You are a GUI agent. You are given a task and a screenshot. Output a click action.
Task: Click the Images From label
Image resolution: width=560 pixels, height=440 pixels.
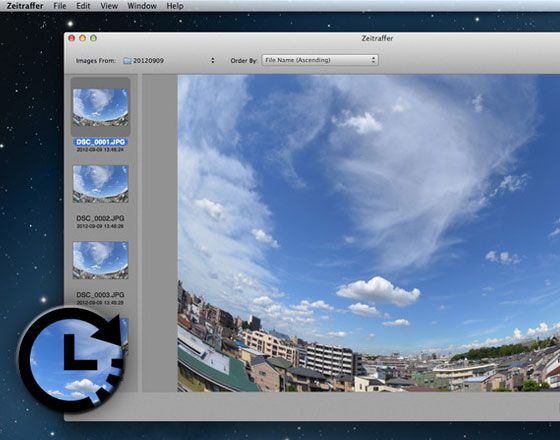point(95,61)
